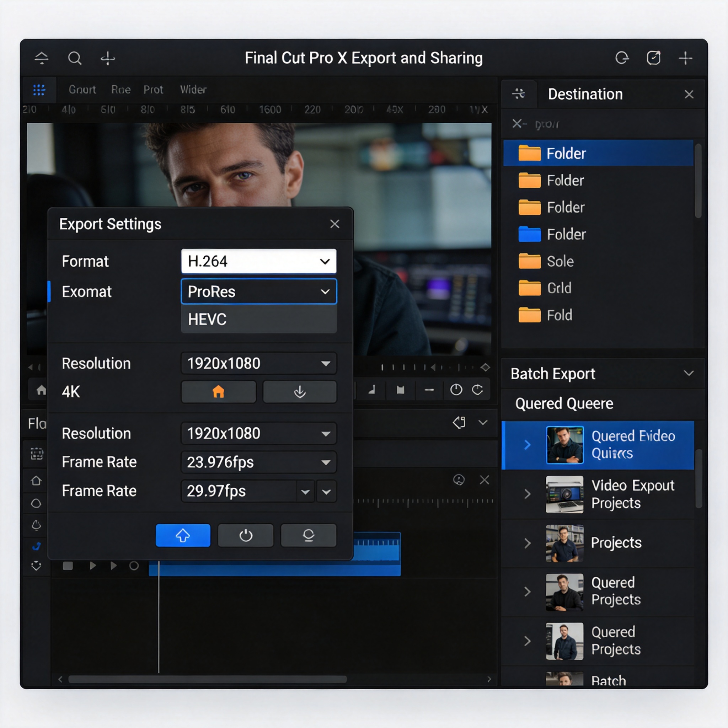Click the blue upload export button
Screen dimensions: 728x728
point(183,535)
